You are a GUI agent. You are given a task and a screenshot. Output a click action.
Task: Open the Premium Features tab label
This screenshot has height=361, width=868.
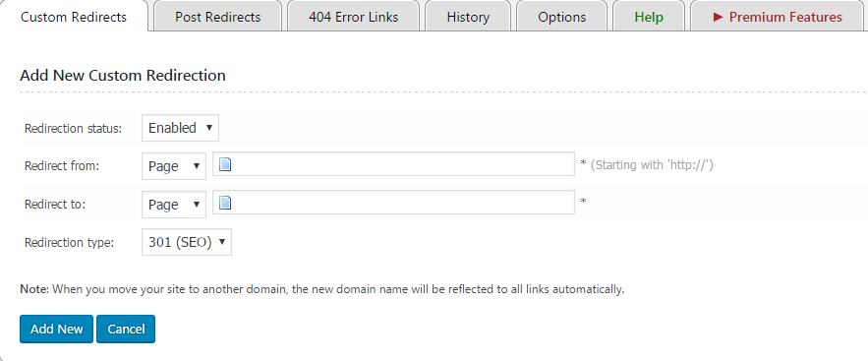click(785, 17)
